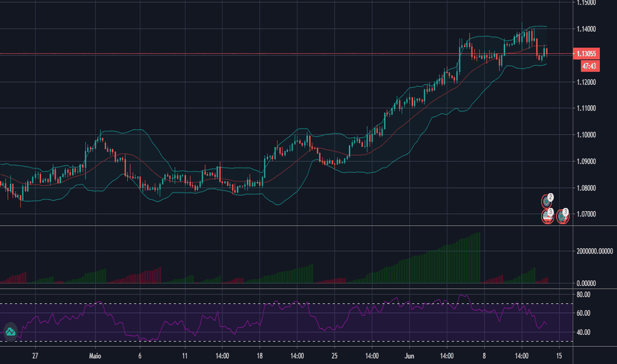The height and width of the screenshot is (364, 617).
Task: Click the 1.11000 price axis label
Action: tap(587, 109)
